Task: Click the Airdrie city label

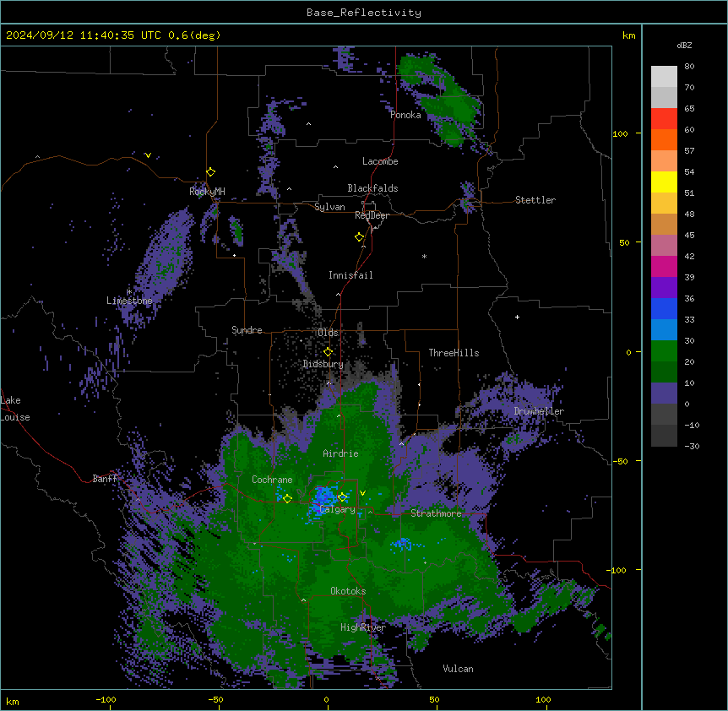Action: tap(341, 453)
